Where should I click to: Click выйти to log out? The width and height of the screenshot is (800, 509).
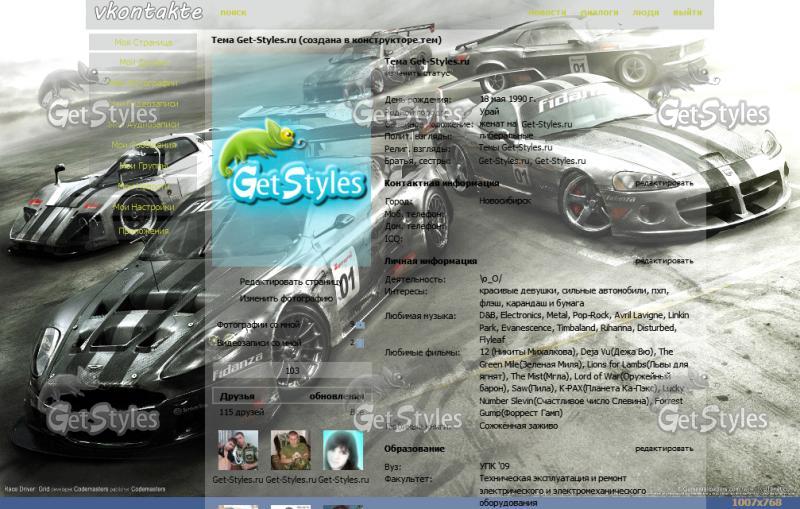[x=687, y=13]
